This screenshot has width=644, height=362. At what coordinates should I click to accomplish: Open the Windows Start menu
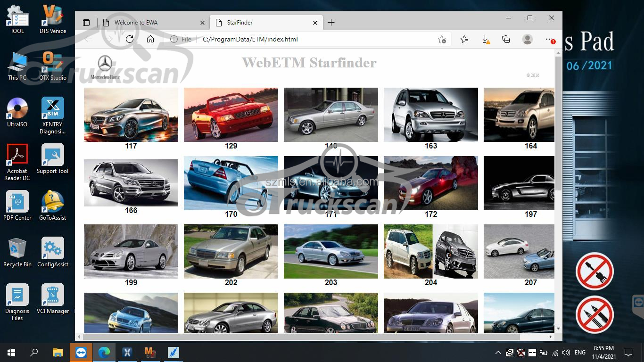11,352
